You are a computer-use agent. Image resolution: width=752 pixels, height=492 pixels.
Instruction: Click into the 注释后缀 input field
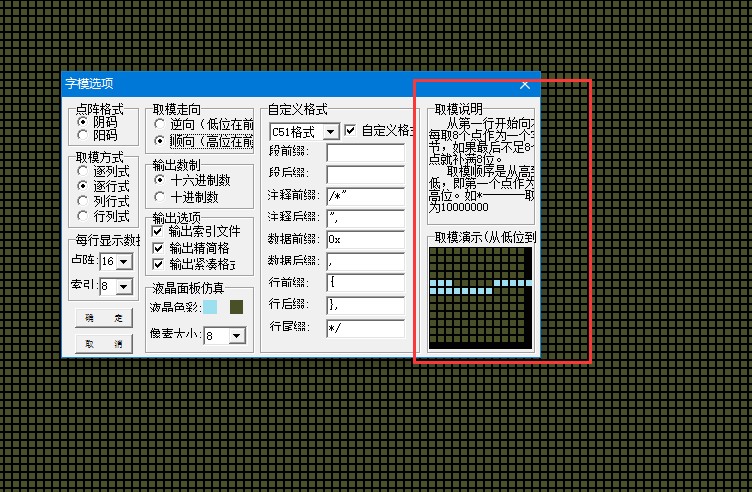click(x=365, y=218)
